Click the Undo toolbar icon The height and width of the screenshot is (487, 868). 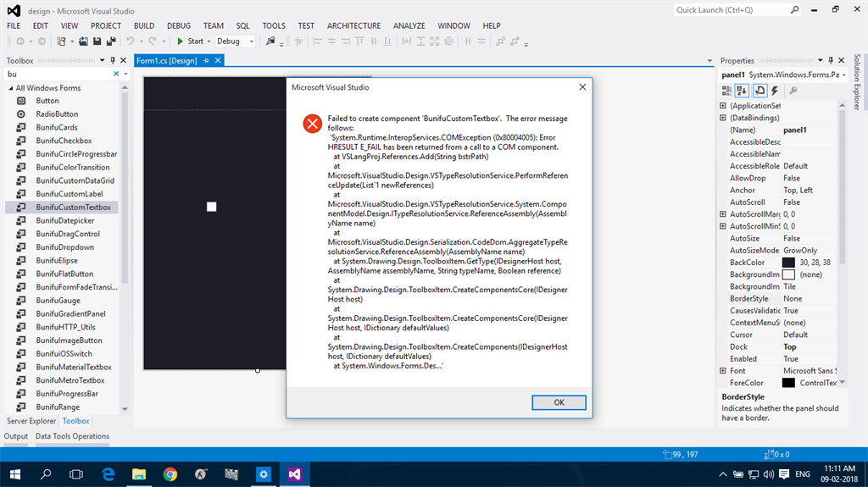pos(130,42)
